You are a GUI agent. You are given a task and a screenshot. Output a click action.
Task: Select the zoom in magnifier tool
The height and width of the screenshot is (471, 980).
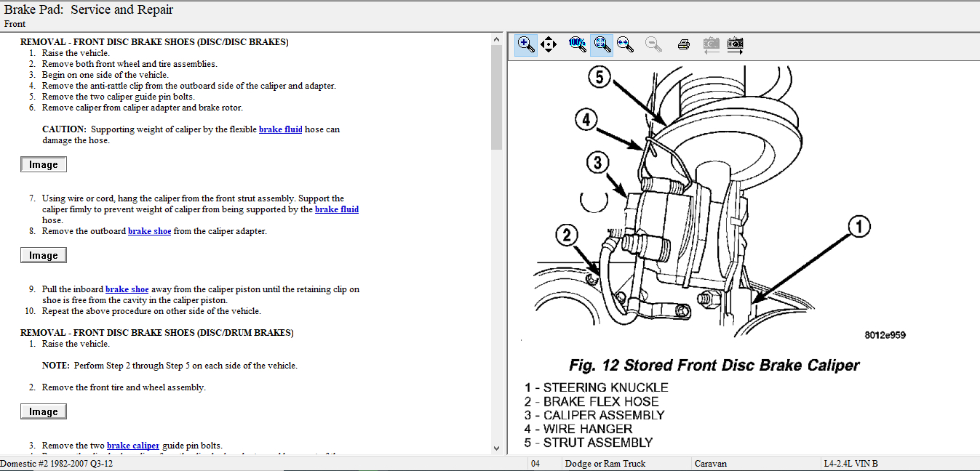point(525,44)
